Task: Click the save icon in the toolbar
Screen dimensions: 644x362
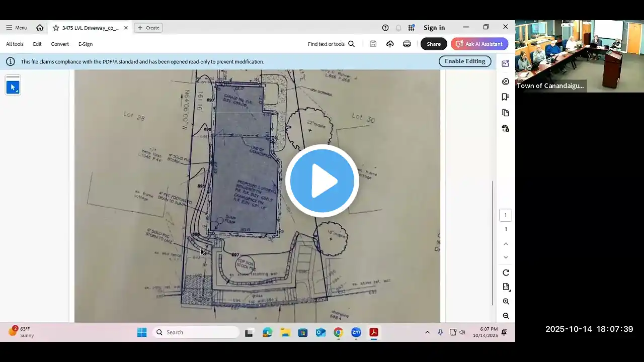Action: (373, 44)
